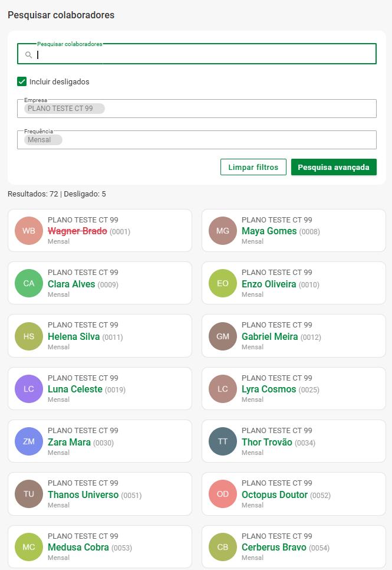Open the Cerberus Bravo name link
Image resolution: width=392 pixels, height=570 pixels.
click(x=274, y=548)
